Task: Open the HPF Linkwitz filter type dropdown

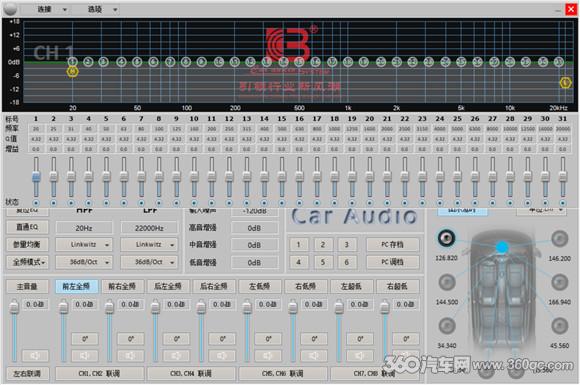Action: click(84, 244)
